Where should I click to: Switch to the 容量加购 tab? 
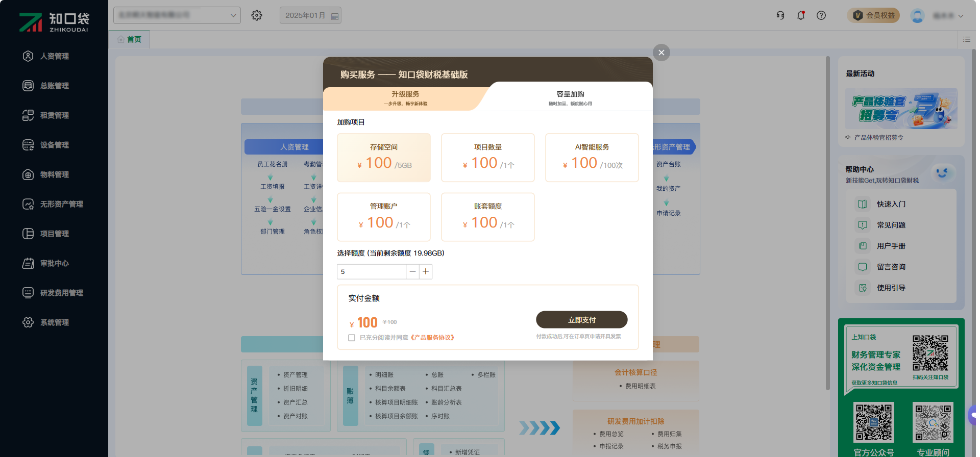pos(570,98)
